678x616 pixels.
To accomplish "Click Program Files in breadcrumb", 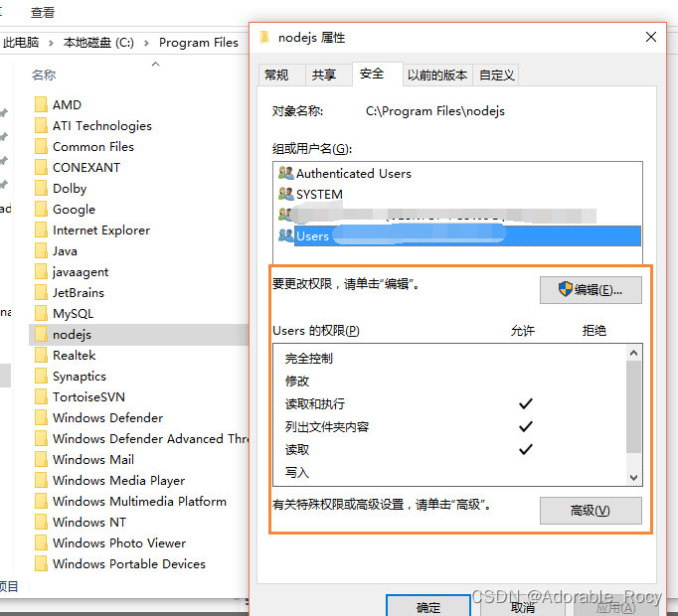I will (199, 43).
